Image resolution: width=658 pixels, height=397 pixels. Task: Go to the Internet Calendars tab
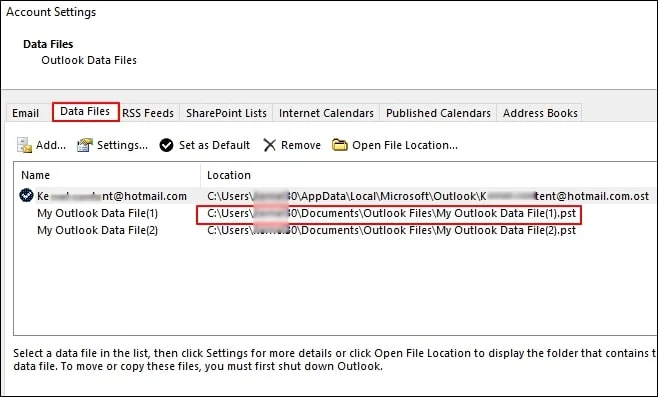click(326, 113)
